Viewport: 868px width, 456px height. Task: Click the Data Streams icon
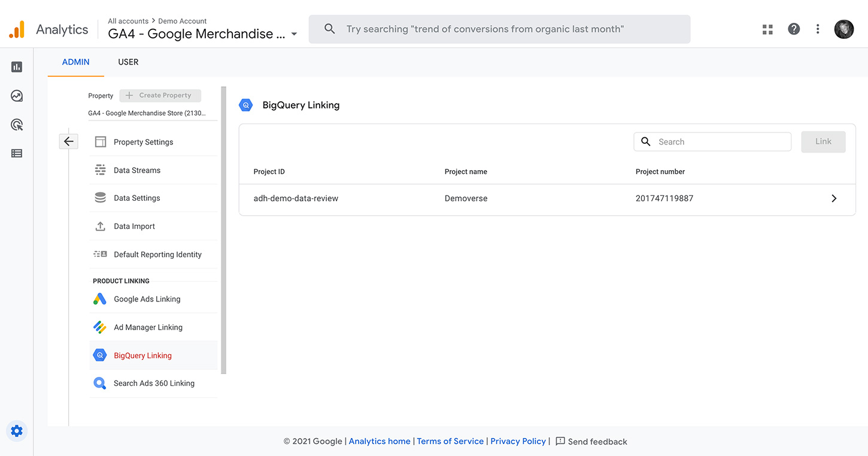[101, 170]
